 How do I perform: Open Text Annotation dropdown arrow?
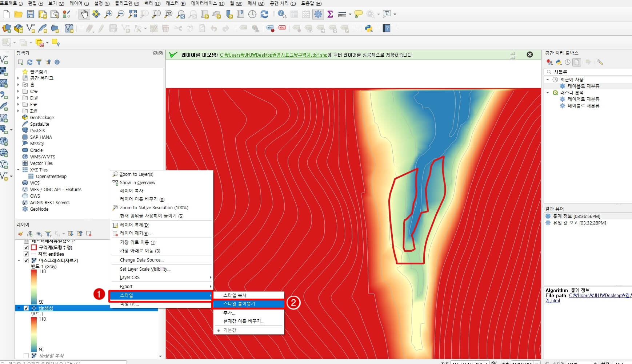click(395, 14)
